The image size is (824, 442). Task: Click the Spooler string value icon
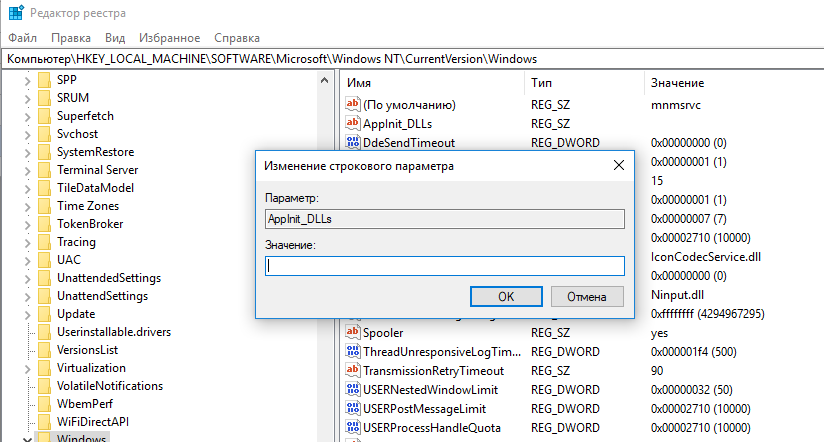point(352,332)
